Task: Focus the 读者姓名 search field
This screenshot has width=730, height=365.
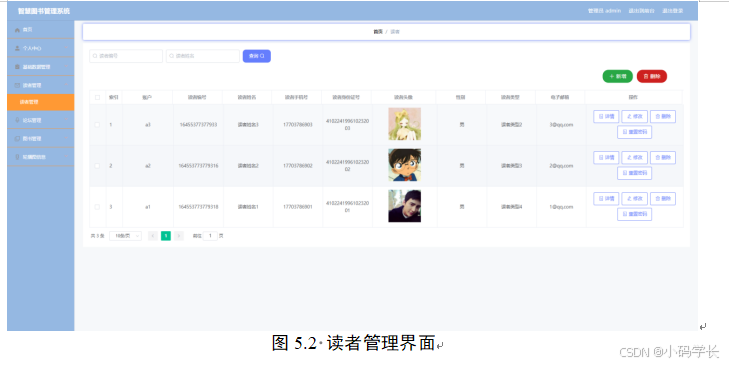Action: [x=203, y=56]
